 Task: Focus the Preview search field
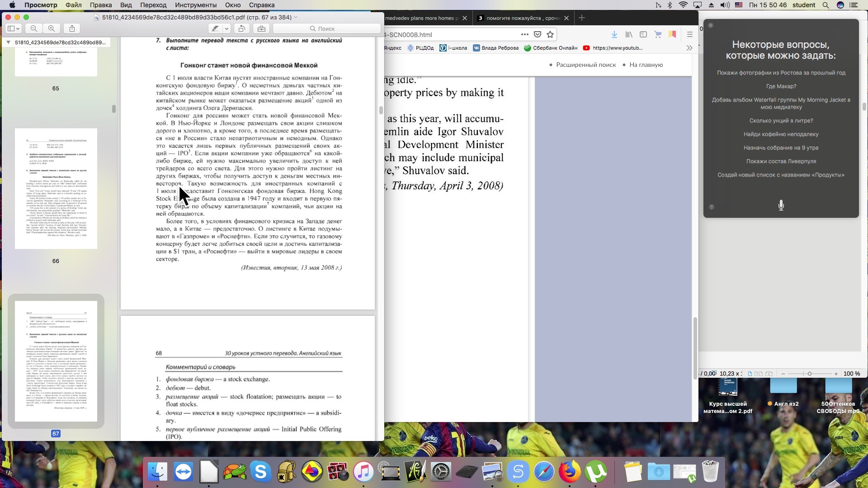pos(326,28)
